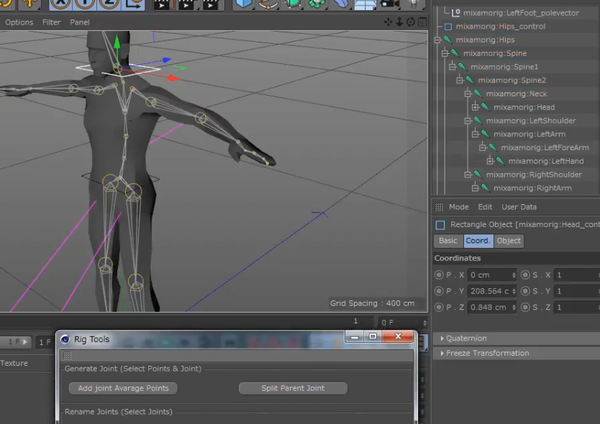
Task: Click the viewport maximize toggle square icon
Action: tap(422, 22)
